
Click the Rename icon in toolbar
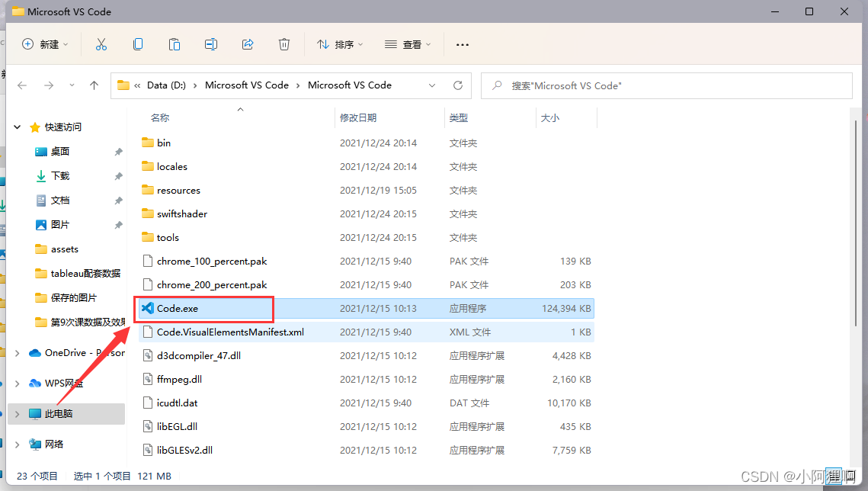click(211, 44)
